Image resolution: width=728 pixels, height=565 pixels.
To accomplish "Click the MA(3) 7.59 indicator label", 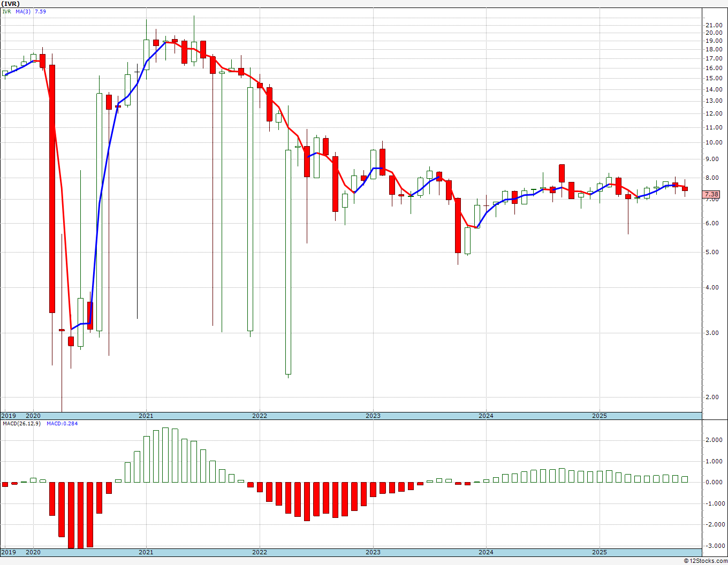I will pyautogui.click(x=31, y=11).
